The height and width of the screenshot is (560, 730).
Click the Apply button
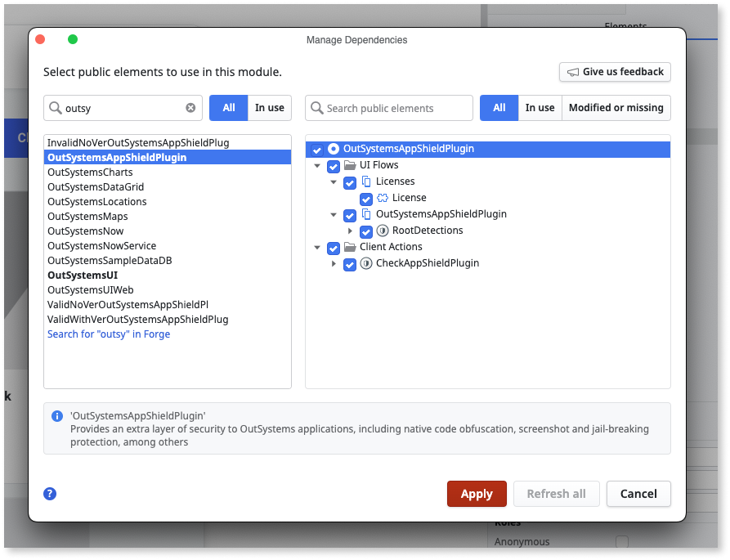[x=477, y=494]
